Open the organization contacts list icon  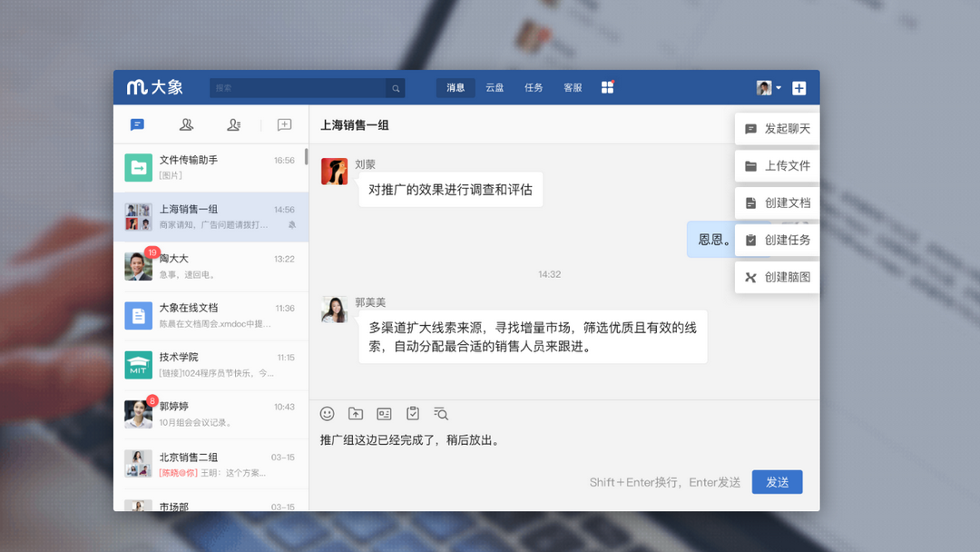point(234,125)
